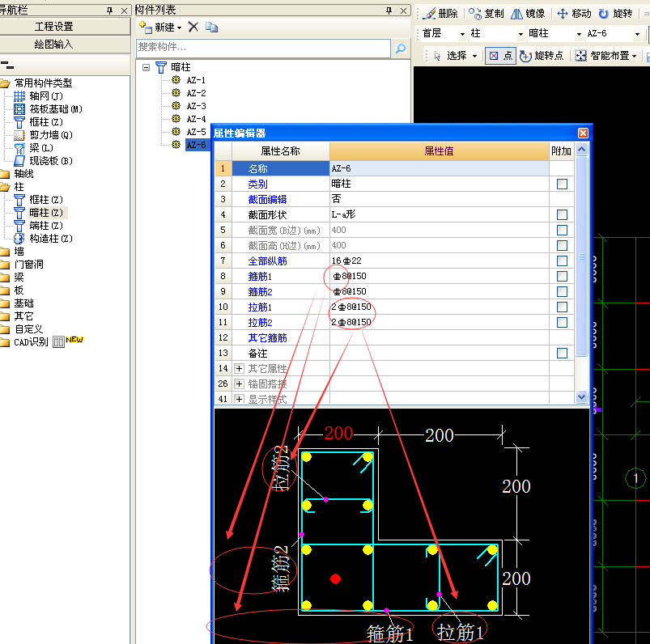Tick the 附加 checkbox for 截面高 row
650x644 pixels.
(x=562, y=245)
